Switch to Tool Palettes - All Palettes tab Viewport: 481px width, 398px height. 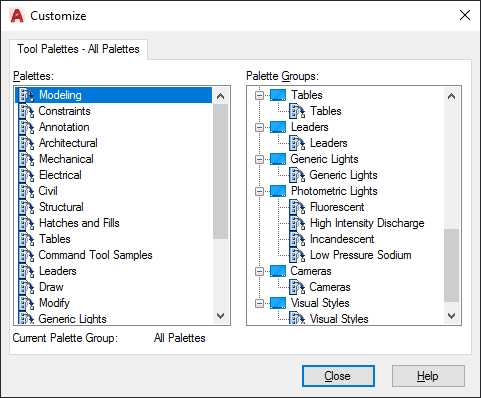point(78,49)
